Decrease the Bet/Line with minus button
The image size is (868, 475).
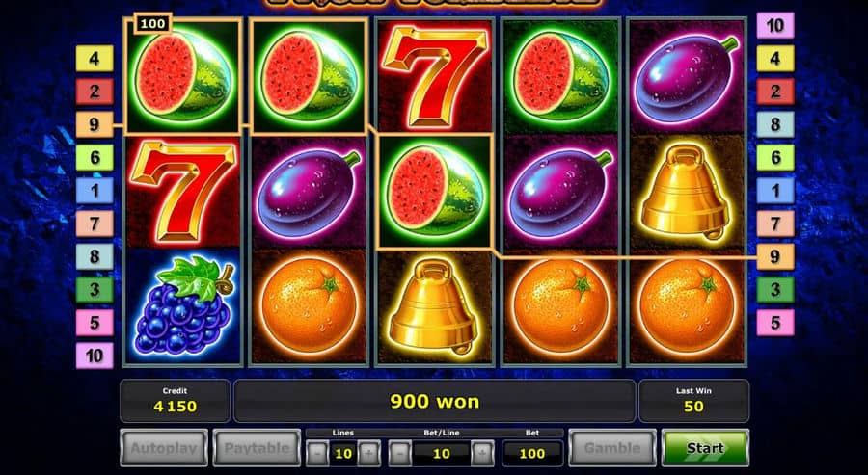click(399, 454)
